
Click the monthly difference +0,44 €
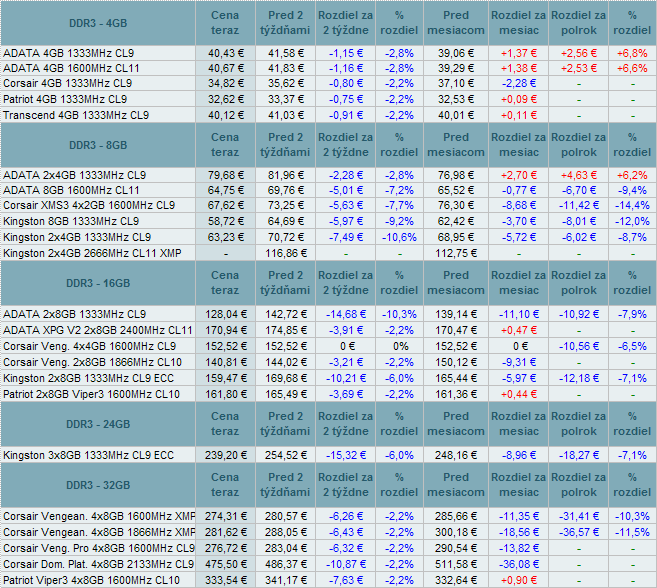pyautogui.click(x=519, y=394)
